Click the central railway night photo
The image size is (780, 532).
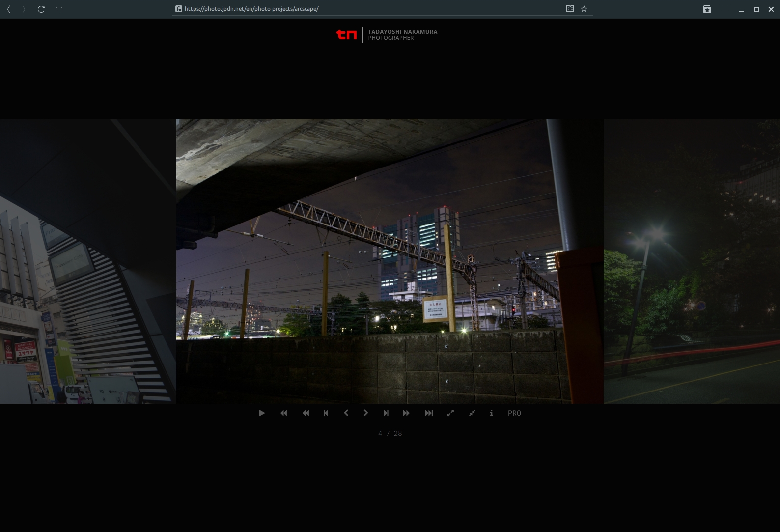[x=390, y=261]
